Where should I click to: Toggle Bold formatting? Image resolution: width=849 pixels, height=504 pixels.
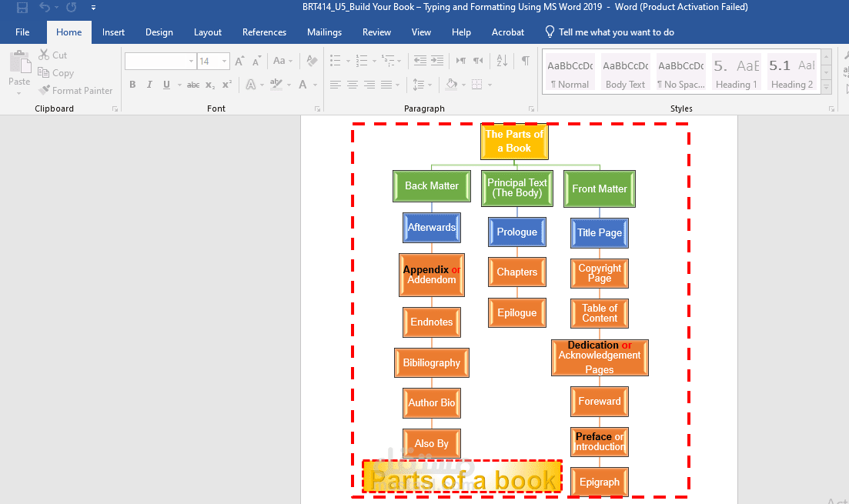(x=132, y=85)
